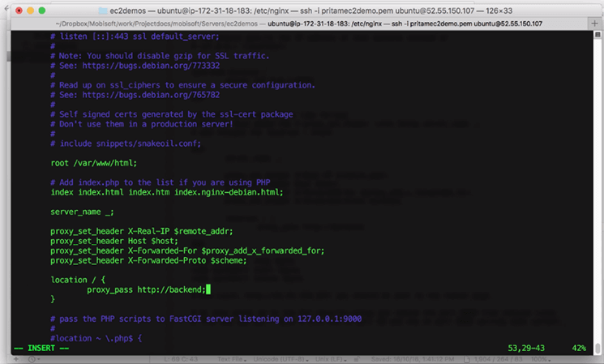Screen dimensions: 604x364
Task: Click the X-Real-IP $remote_addr header line
Action: [142, 231]
